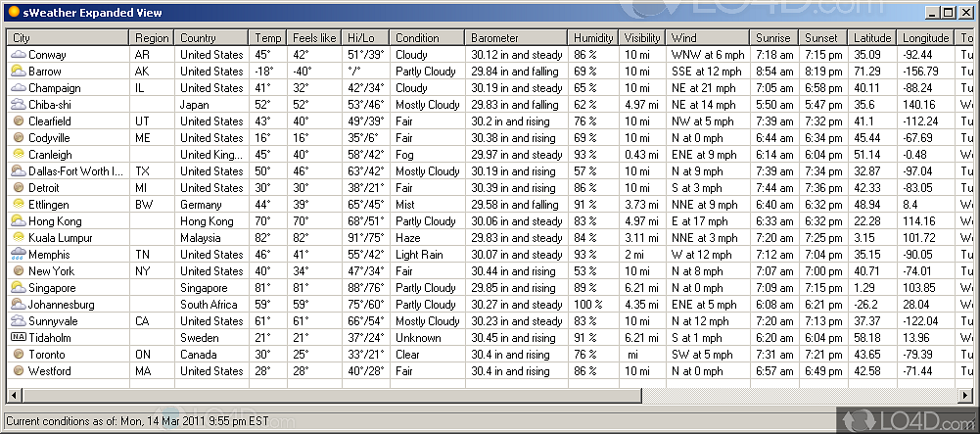Click the horizontal scrollbar right arrow
Image resolution: width=980 pixels, height=434 pixels.
point(966,395)
